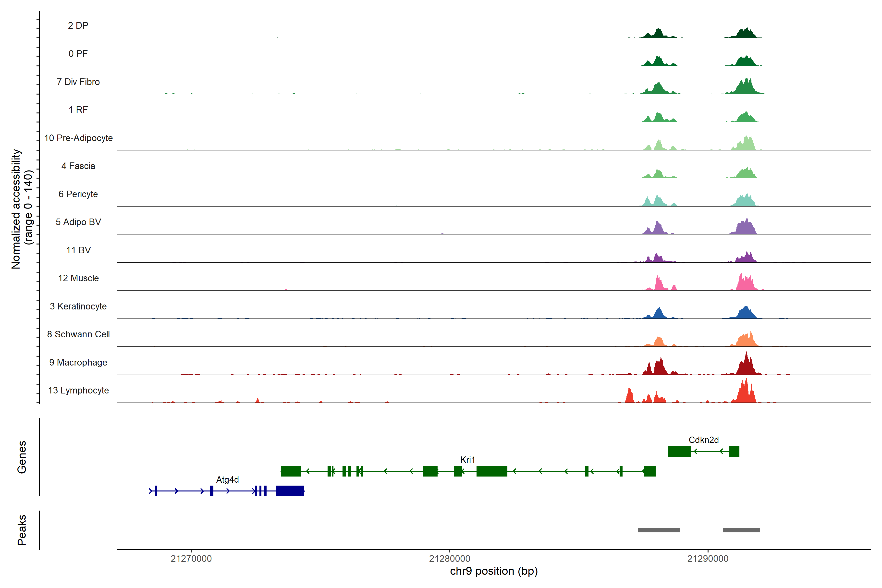Click the Cdkn2d gene label
882x588 pixels.
coord(703,440)
